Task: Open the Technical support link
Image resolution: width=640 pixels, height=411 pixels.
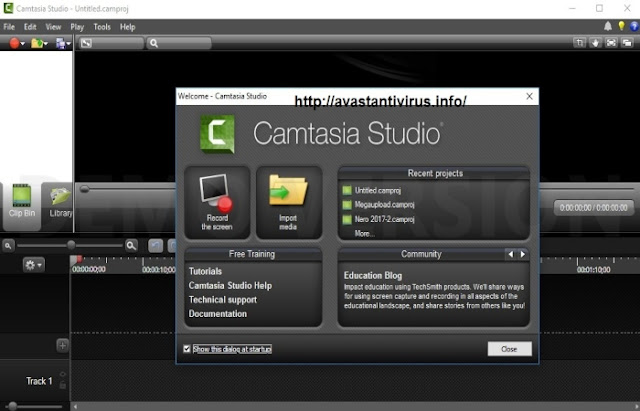Action: [x=222, y=300]
